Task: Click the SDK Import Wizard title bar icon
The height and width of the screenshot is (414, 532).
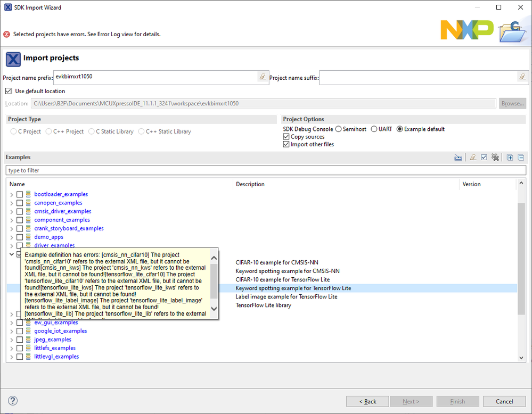Action: point(8,7)
